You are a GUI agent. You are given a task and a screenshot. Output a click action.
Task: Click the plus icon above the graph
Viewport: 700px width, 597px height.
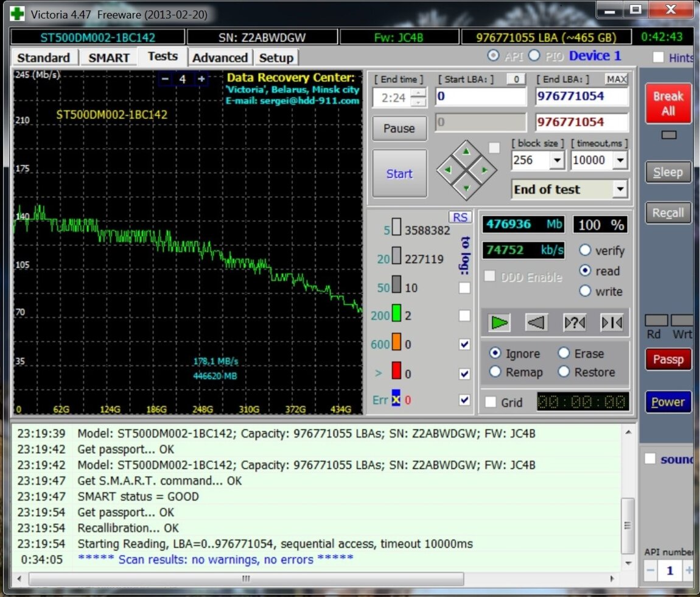(x=201, y=79)
